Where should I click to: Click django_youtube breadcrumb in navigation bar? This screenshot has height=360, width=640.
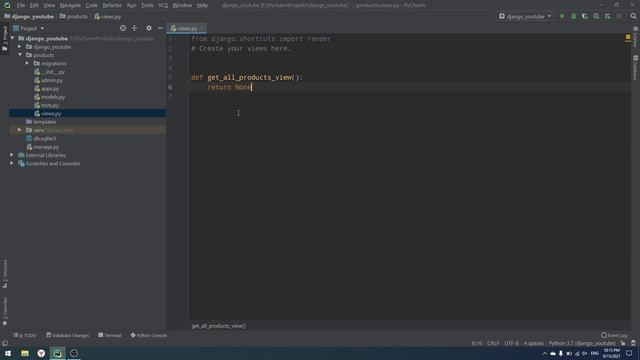click(29, 17)
